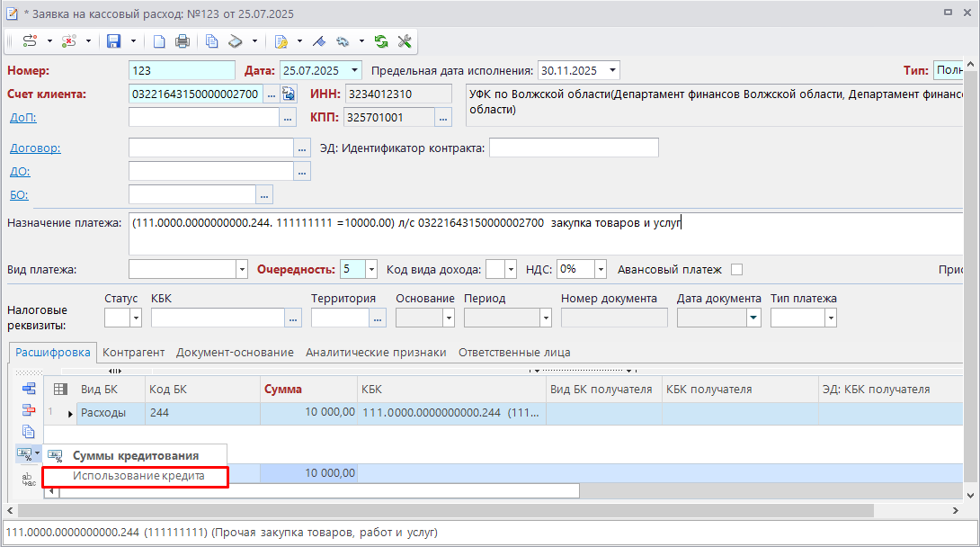Click into the Назначение платежа text field
980x547 pixels.
(x=539, y=234)
